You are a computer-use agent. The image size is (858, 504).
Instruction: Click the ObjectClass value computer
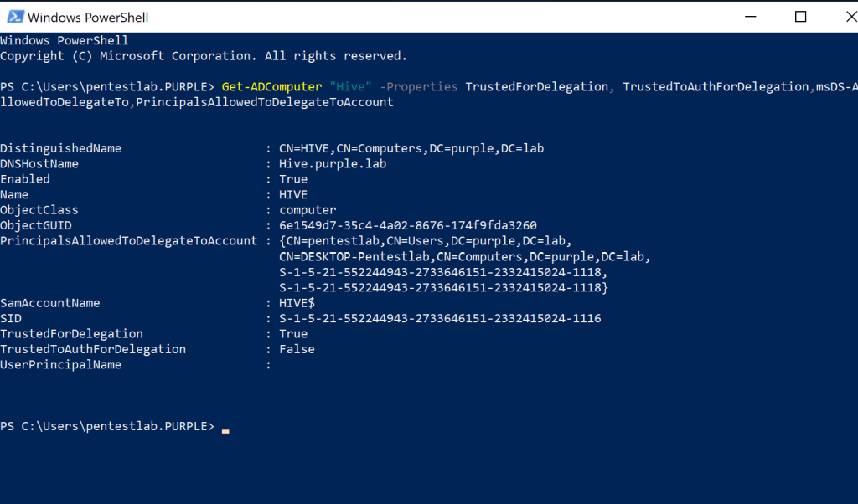point(308,211)
